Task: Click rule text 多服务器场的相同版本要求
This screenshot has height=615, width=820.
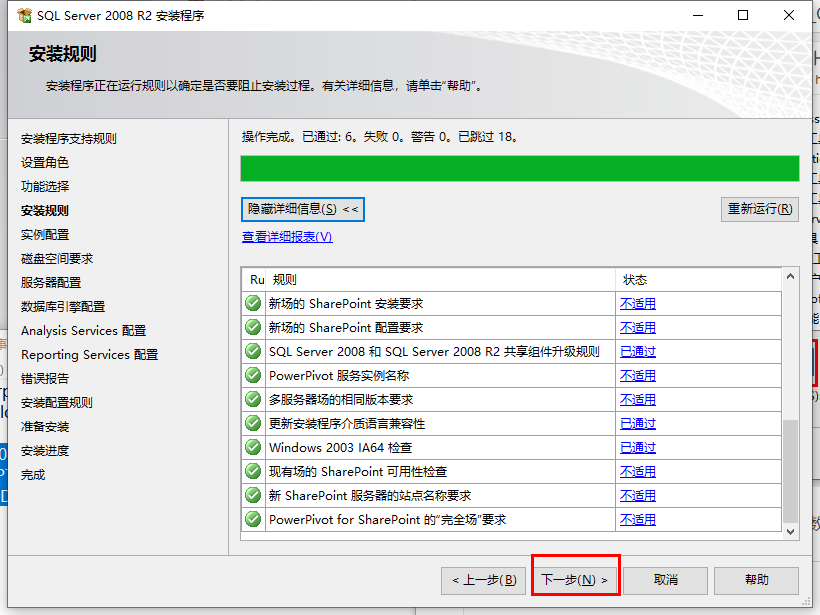Action: point(341,400)
